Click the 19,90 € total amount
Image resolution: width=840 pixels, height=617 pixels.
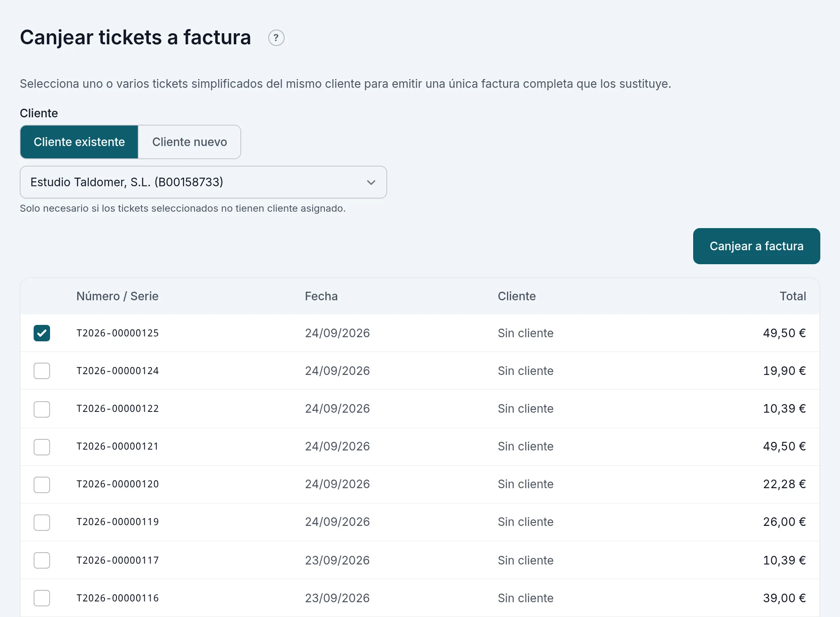click(784, 371)
